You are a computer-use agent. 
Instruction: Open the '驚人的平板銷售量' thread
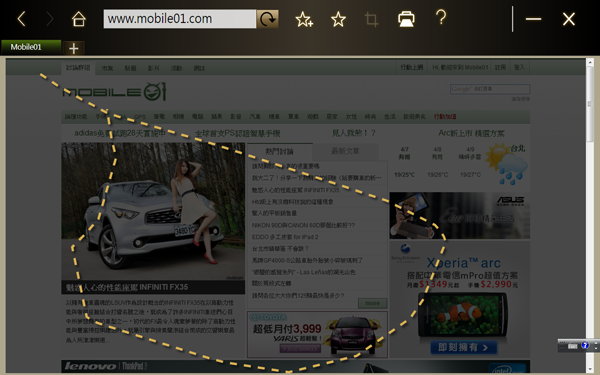(x=274, y=213)
